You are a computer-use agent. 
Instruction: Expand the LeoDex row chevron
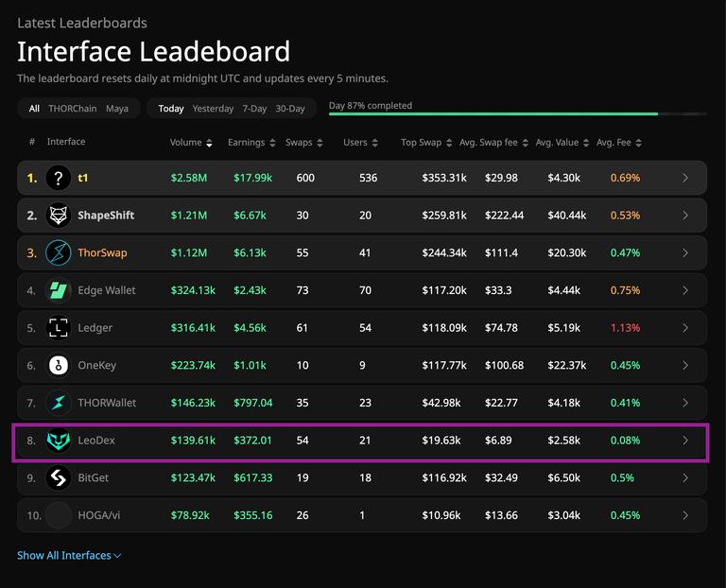[685, 441]
